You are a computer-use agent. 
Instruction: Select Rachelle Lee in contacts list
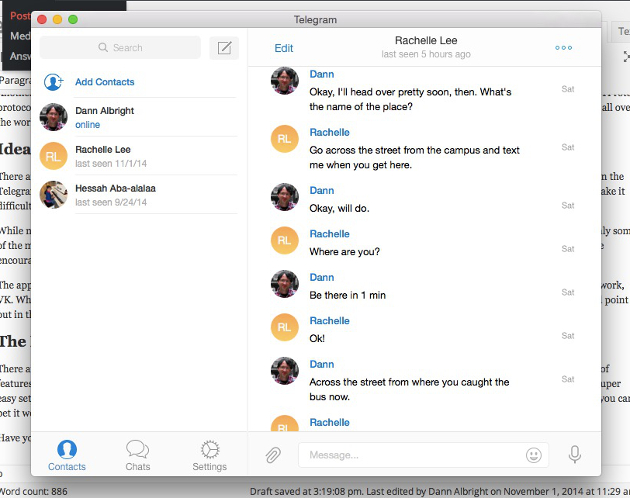click(139, 156)
